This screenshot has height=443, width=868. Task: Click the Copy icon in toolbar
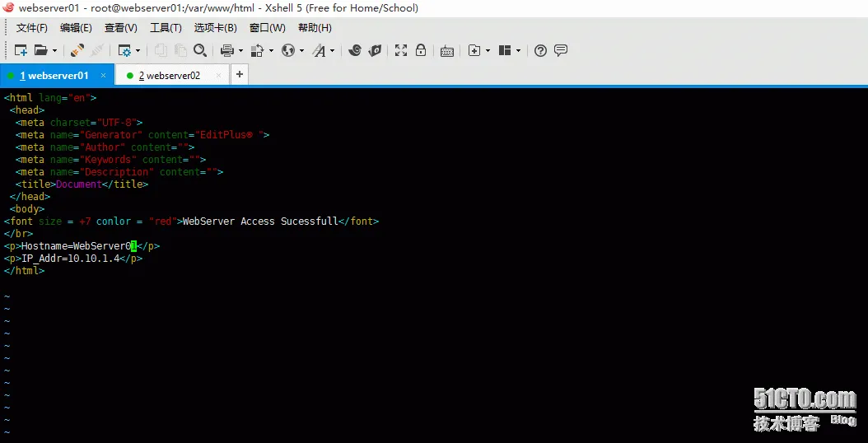click(161, 50)
